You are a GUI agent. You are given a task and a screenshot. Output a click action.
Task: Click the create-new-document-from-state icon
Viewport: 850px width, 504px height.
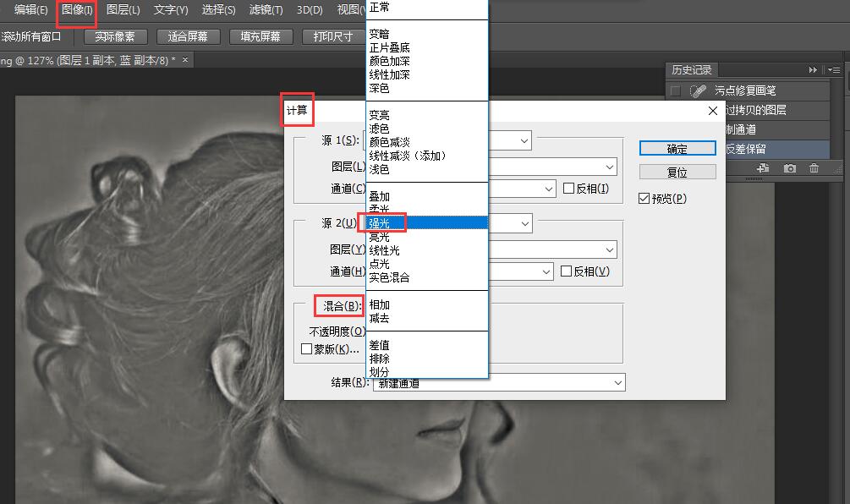click(762, 168)
